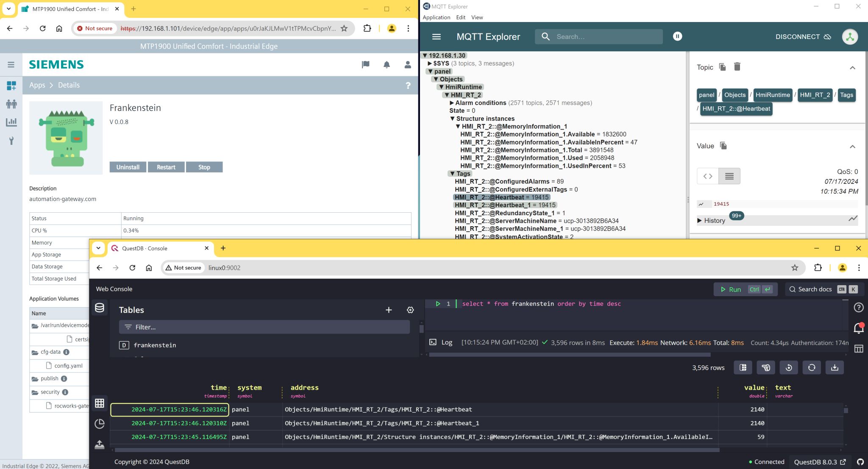
Task: Switch value view to formatted lines
Action: pos(729,176)
